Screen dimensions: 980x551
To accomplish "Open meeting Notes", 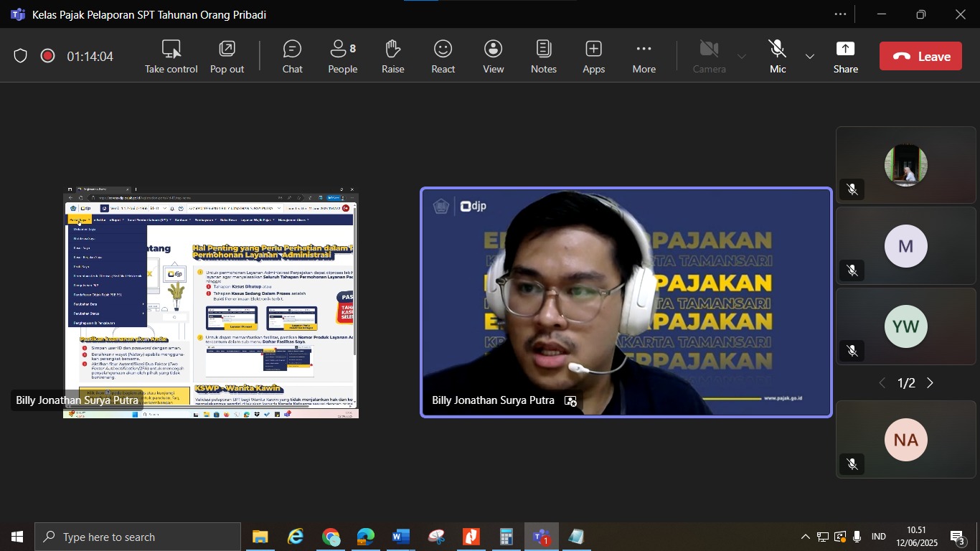I will [x=543, y=56].
